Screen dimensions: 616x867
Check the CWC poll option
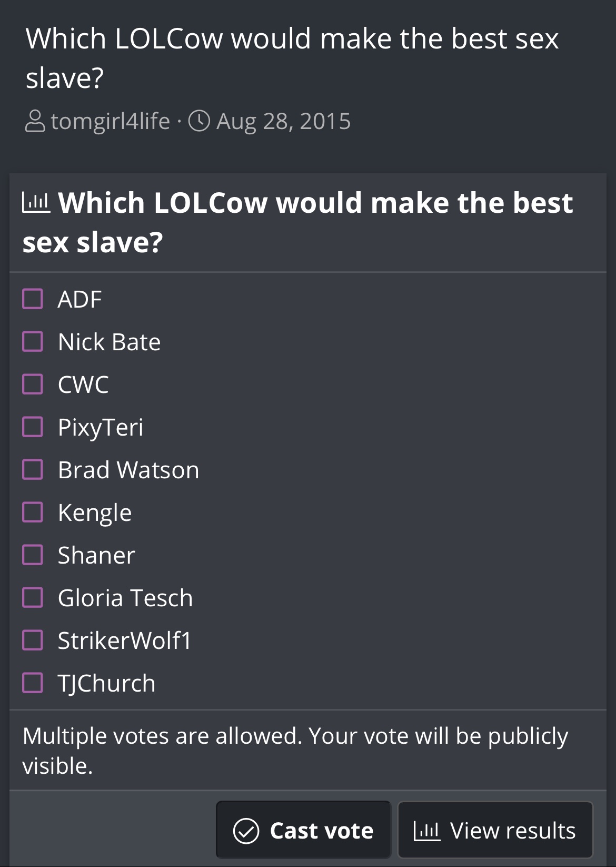pos(33,384)
